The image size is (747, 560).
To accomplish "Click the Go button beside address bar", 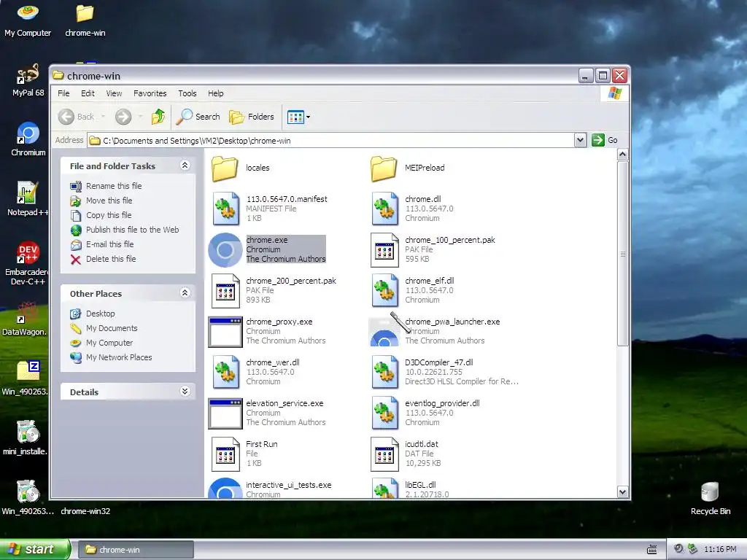I will [605, 140].
